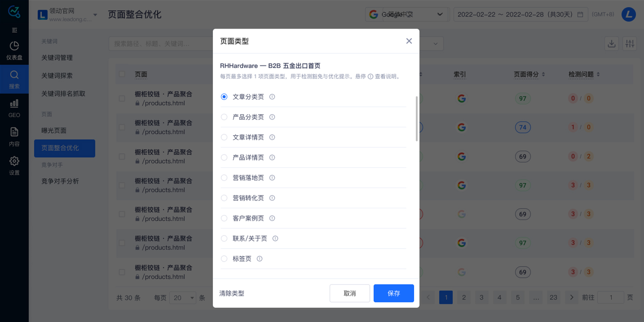The width and height of the screenshot is (644, 322).
Task: Click the 保存 button
Action: (x=394, y=293)
